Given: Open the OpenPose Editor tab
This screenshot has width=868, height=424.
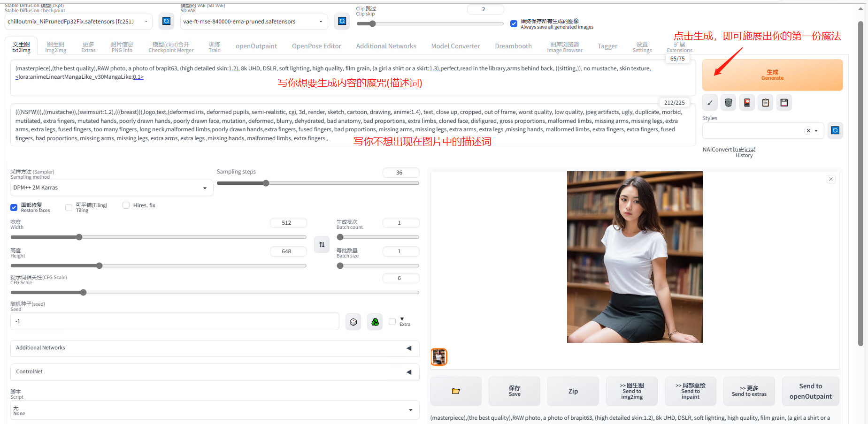Looking at the screenshot, I should [316, 46].
